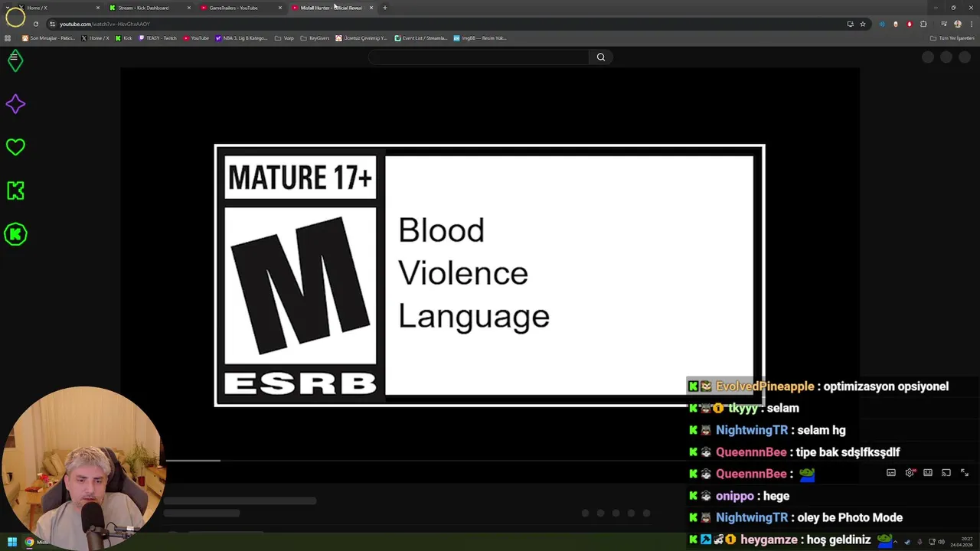Viewport: 980px width, 551px height.
Task: Click the green heart overlay icon
Action: 15,146
